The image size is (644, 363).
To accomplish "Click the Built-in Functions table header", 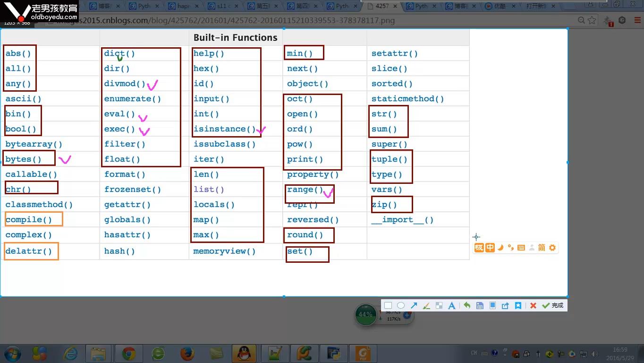I will coord(236,38).
